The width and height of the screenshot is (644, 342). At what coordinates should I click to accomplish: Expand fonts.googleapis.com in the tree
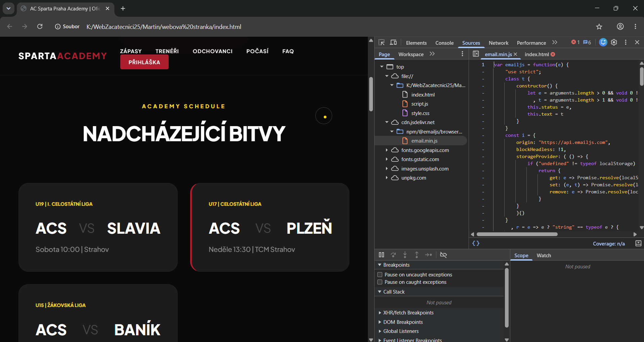(387, 150)
